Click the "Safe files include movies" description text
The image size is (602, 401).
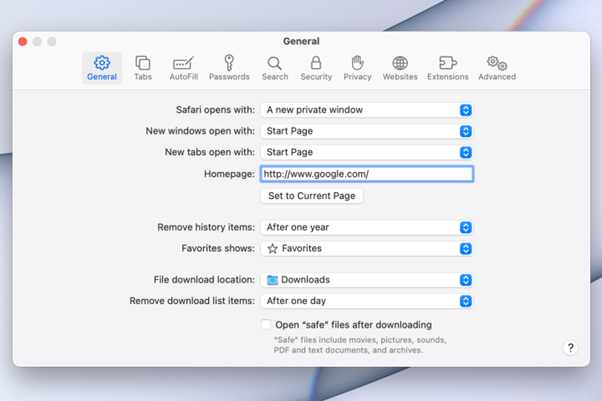coord(360,345)
